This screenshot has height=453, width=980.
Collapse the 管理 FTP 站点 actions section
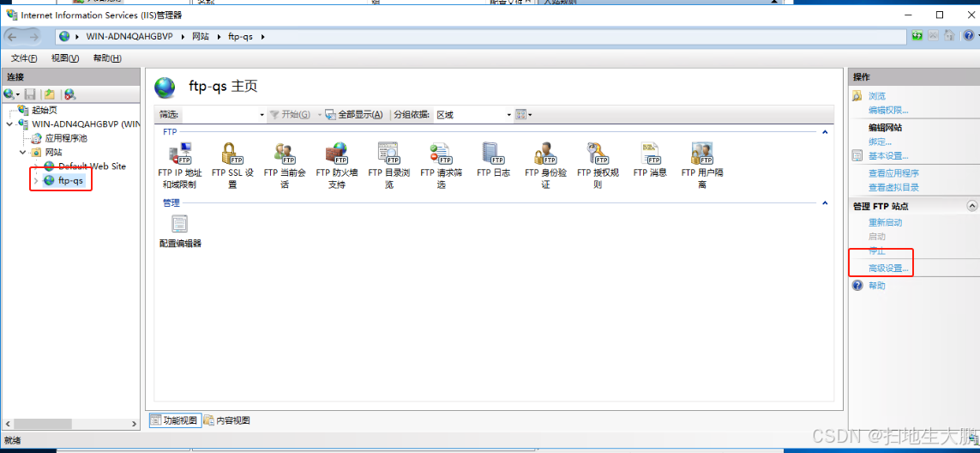[x=971, y=205]
